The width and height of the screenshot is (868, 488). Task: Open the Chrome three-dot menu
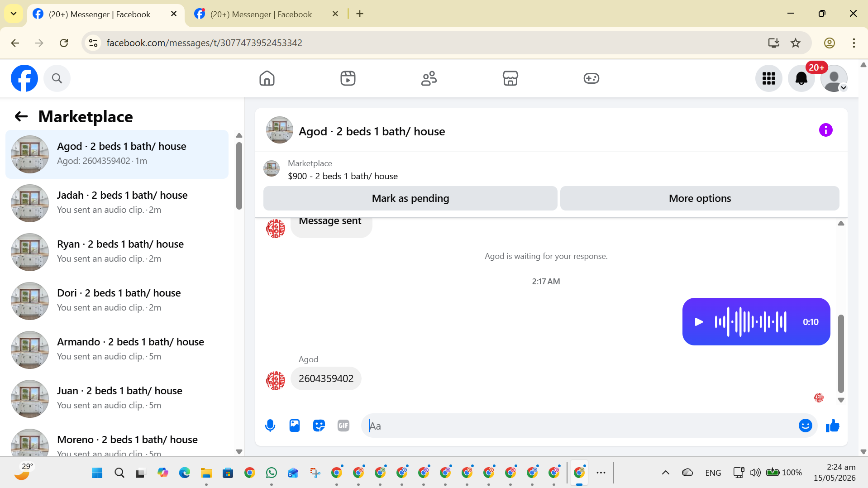[854, 43]
